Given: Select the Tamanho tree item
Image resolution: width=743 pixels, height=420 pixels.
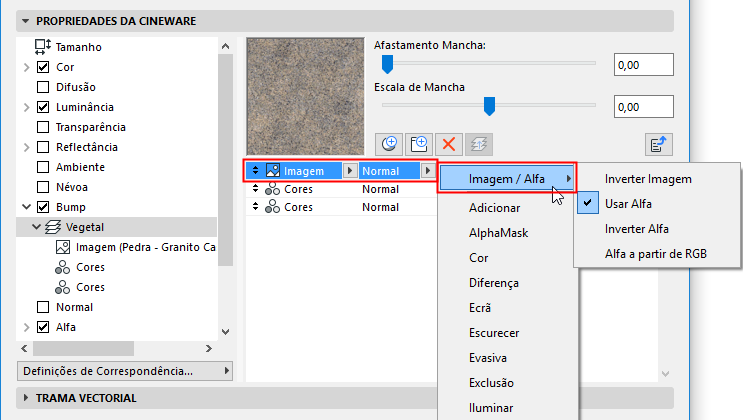Looking at the screenshot, I should [79, 47].
